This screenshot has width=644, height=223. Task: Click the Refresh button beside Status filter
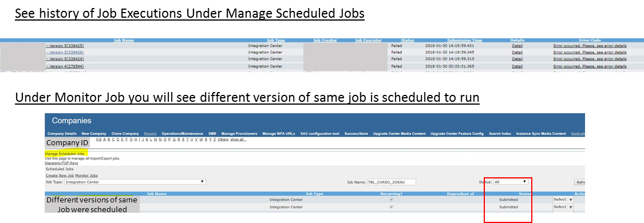point(579,182)
